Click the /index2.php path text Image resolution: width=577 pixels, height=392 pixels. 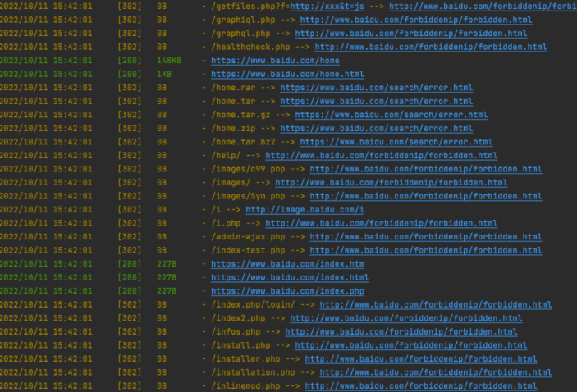coord(238,318)
